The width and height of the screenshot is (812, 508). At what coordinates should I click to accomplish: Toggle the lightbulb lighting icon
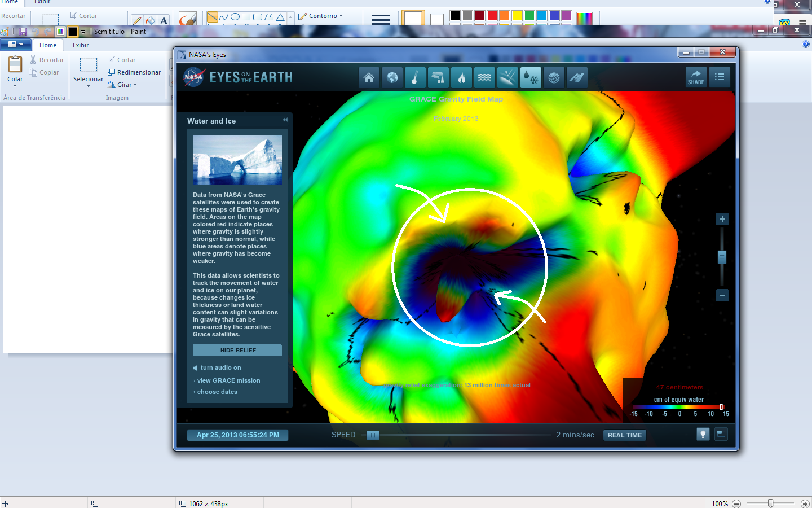[x=703, y=434]
